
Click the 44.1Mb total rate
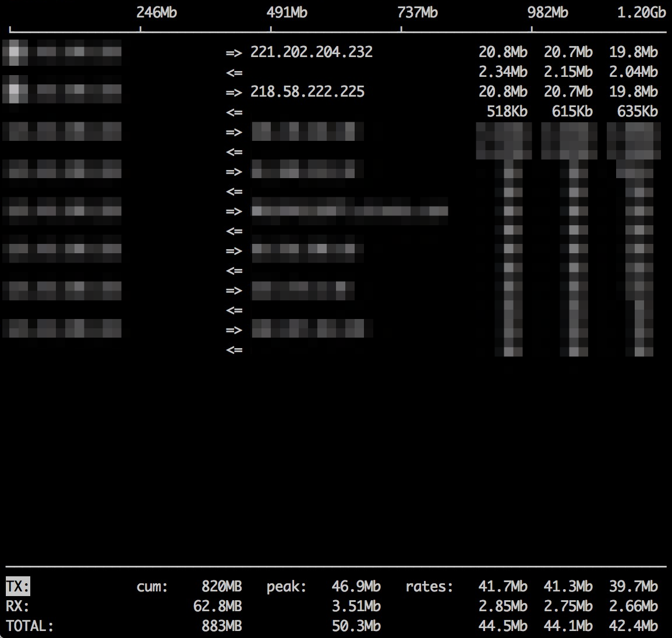pos(568,626)
